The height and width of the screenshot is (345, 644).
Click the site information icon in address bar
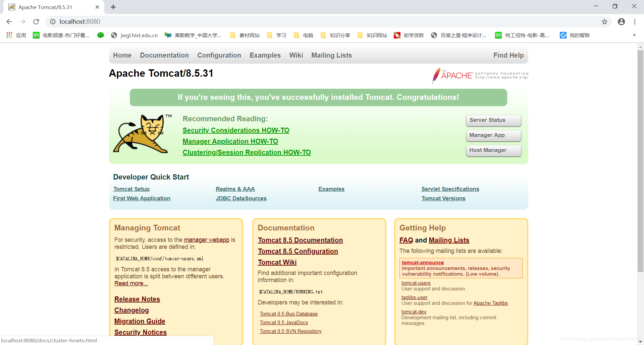click(53, 22)
